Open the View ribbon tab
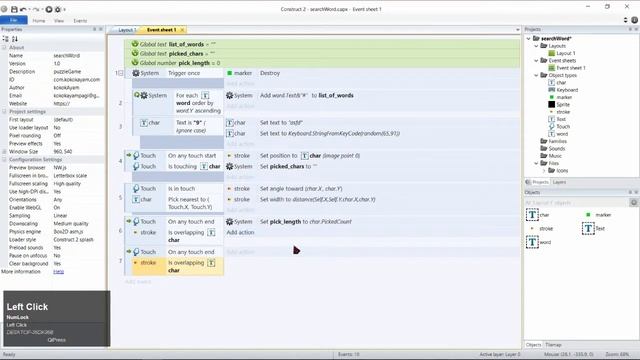The height and width of the screenshot is (360, 640). pos(59,20)
